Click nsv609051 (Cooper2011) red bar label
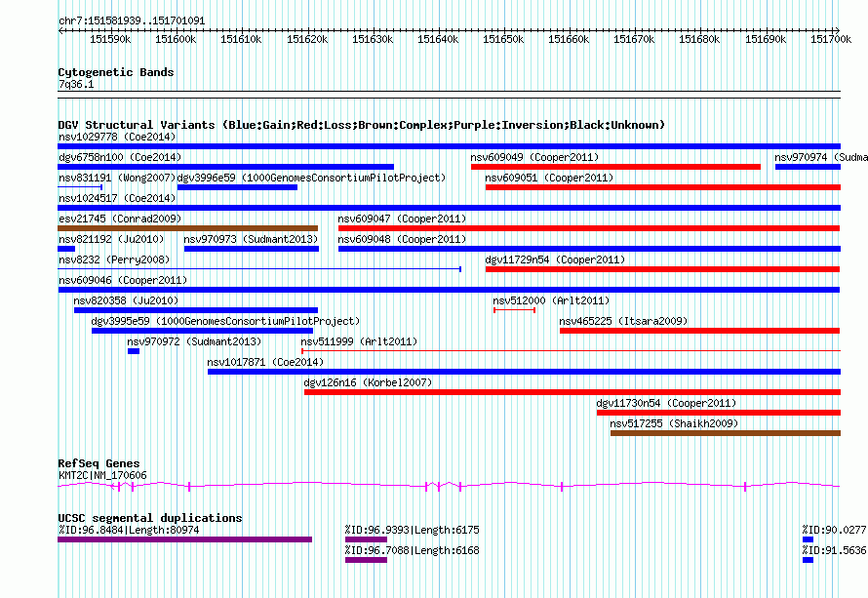The width and height of the screenshot is (868, 598). [549, 178]
